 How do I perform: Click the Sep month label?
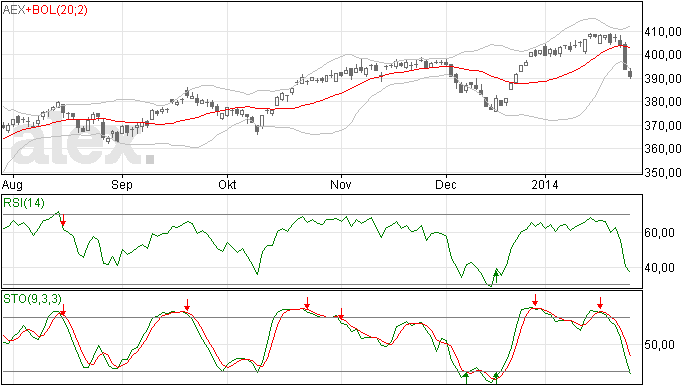pyautogui.click(x=121, y=184)
